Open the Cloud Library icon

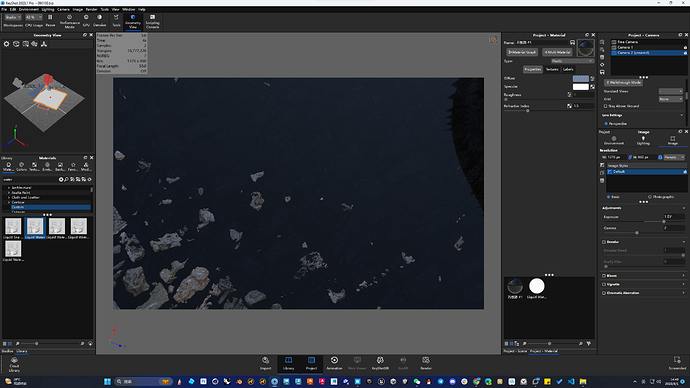click(14, 365)
